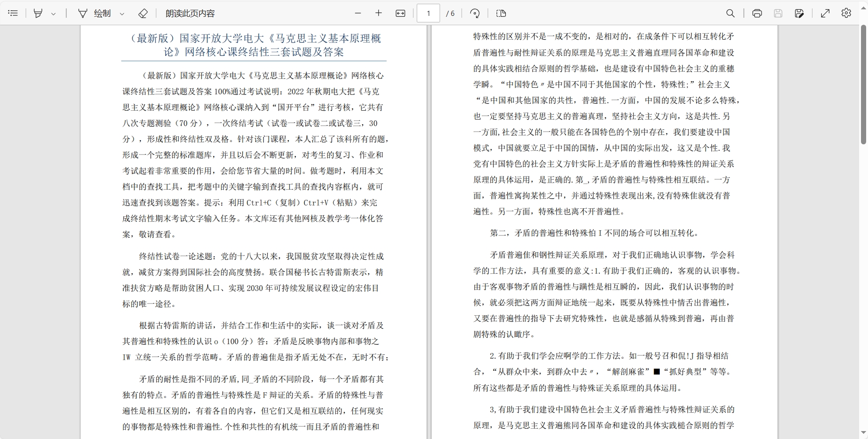This screenshot has width=868, height=439.
Task: Click the text '/ 6' total pages
Action: pos(450,14)
